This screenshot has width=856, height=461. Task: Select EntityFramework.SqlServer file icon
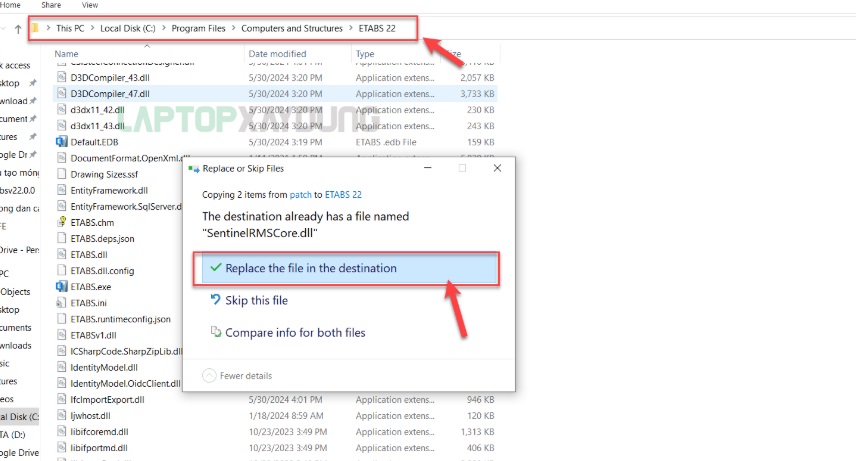coord(62,206)
